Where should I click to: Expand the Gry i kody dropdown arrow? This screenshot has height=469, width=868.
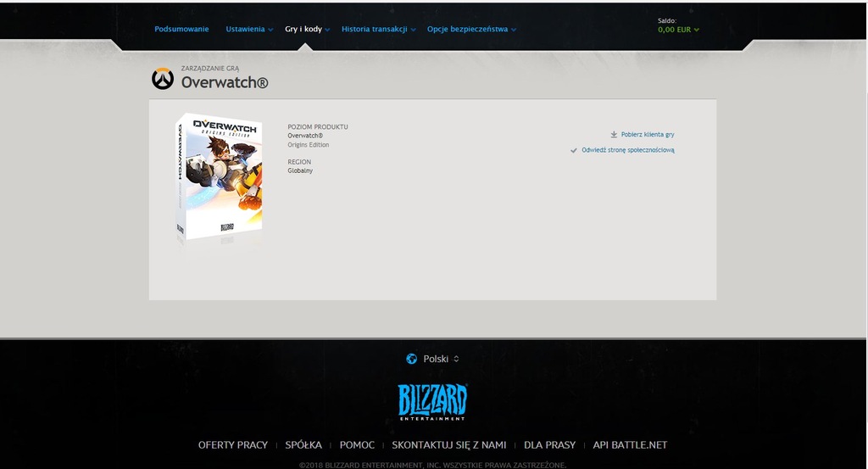click(328, 30)
